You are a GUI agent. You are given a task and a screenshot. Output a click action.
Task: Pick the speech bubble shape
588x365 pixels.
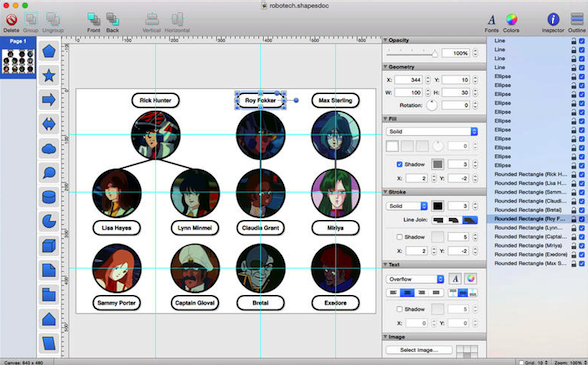tap(49, 173)
